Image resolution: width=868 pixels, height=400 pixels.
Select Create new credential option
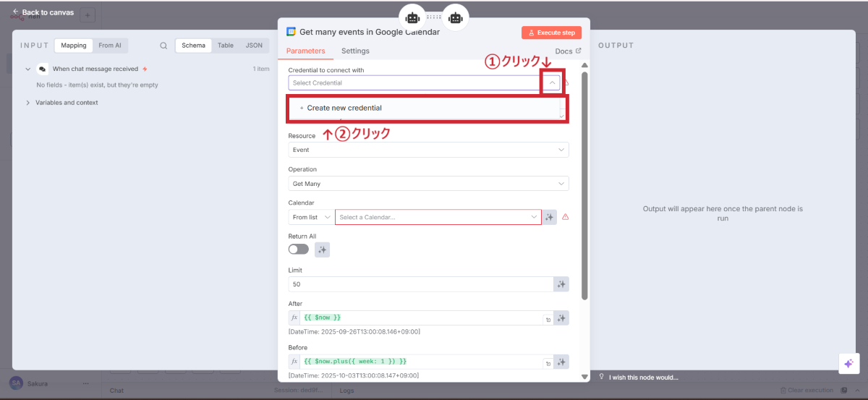tap(344, 108)
